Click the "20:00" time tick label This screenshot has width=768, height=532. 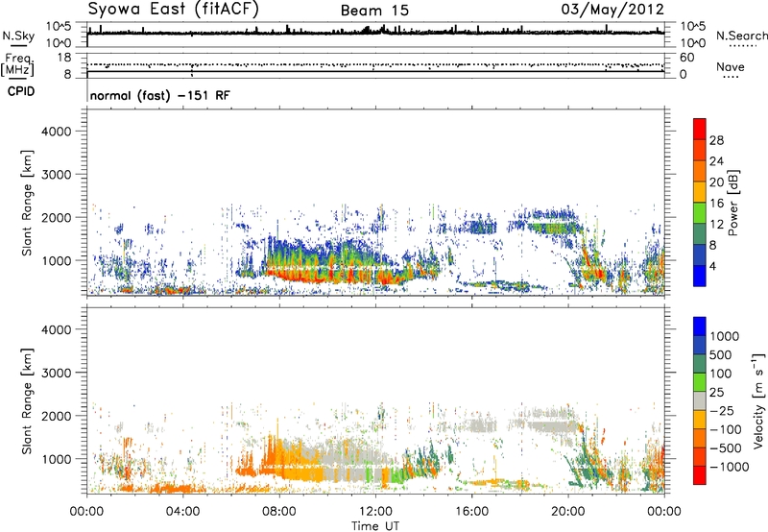pos(567,512)
